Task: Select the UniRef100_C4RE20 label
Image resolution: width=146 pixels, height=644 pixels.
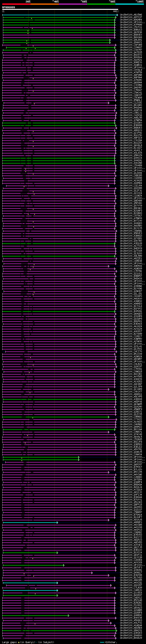Action: coord(131,590)
